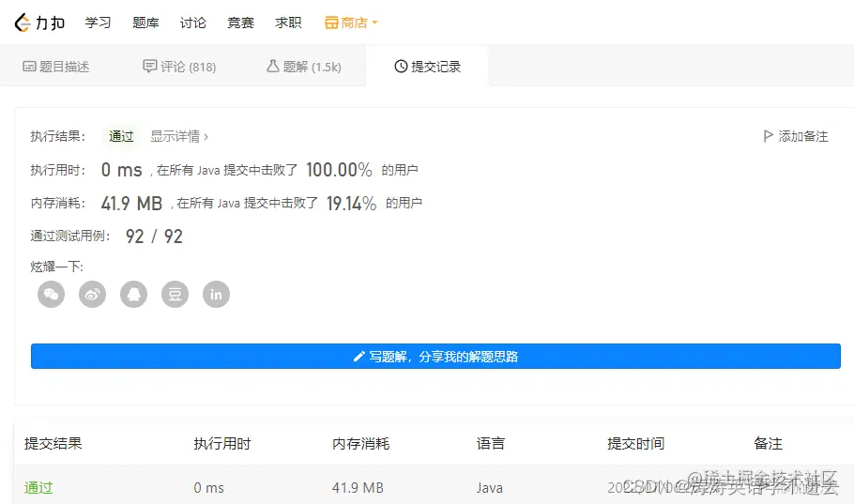Click 备注 column header
Image resolution: width=854 pixels, height=504 pixels.
pyautogui.click(x=768, y=444)
